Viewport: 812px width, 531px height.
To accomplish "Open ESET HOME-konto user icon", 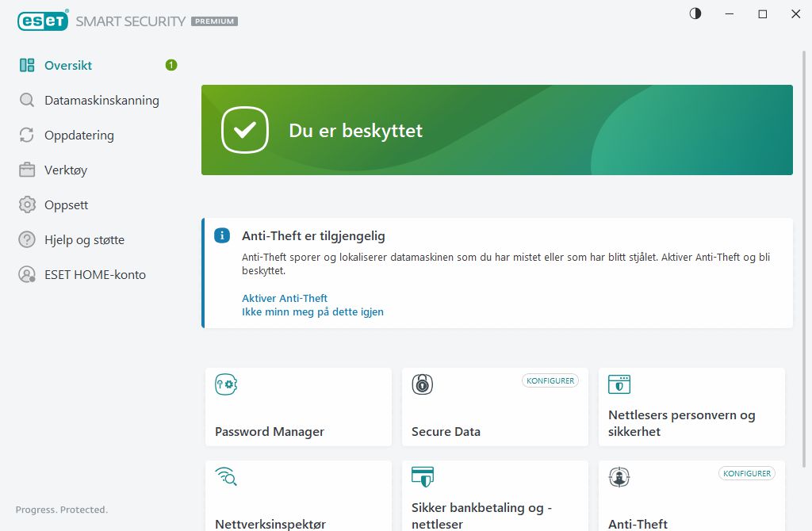I will pos(27,275).
